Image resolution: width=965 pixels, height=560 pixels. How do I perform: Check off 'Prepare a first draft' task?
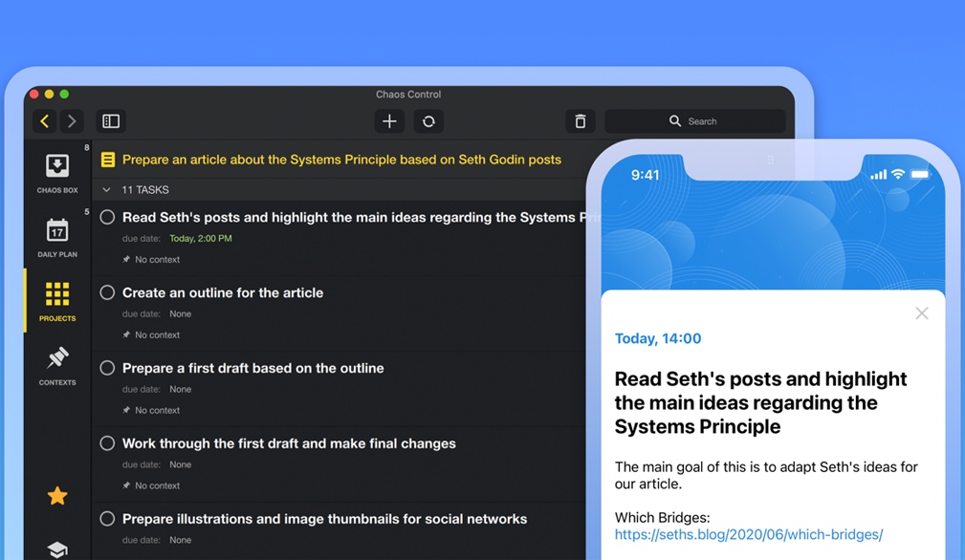[107, 368]
